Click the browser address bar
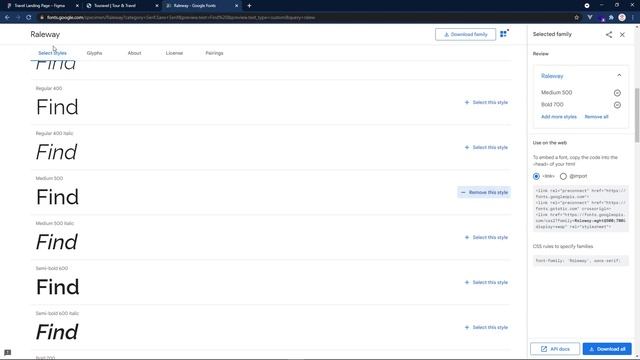The width and height of the screenshot is (640, 360). [x=304, y=18]
